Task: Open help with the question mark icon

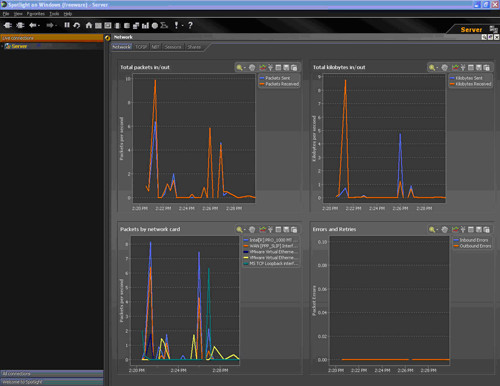Action: (190, 25)
